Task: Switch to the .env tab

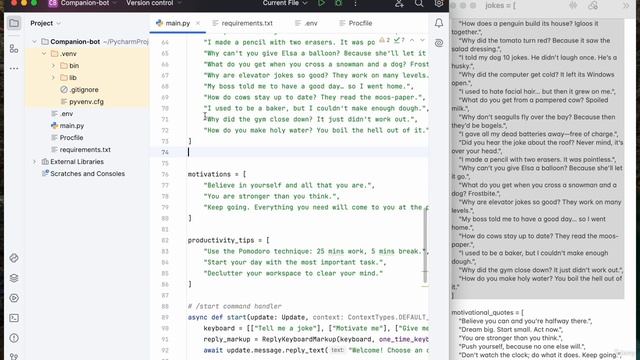Action: tap(306, 23)
